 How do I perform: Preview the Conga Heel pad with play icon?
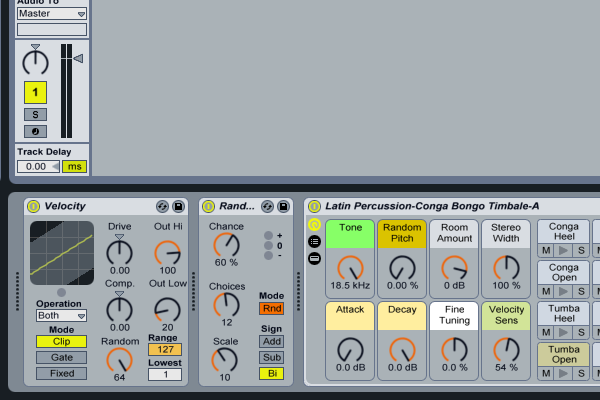click(563, 249)
